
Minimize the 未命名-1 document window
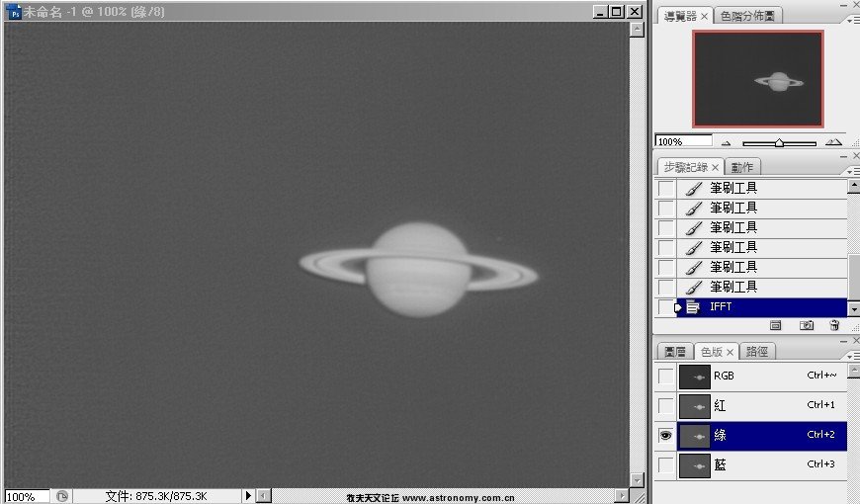pos(601,12)
